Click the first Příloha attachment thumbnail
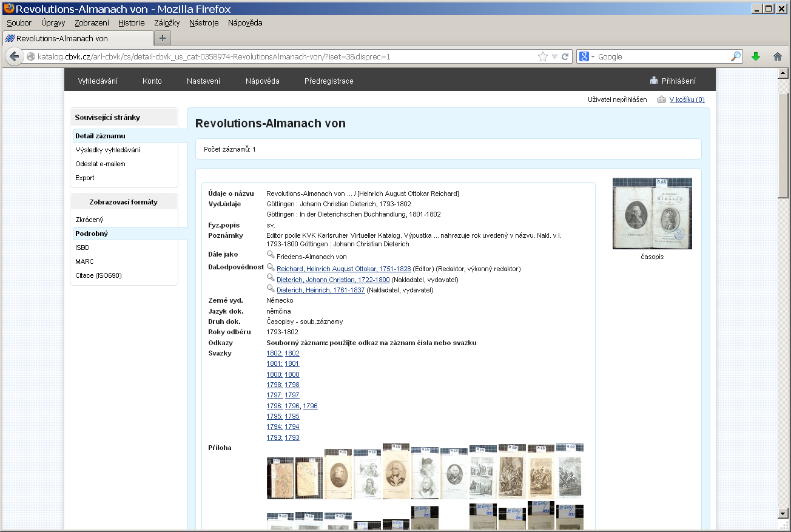Image resolution: width=791 pixels, height=532 pixels. coord(280,478)
